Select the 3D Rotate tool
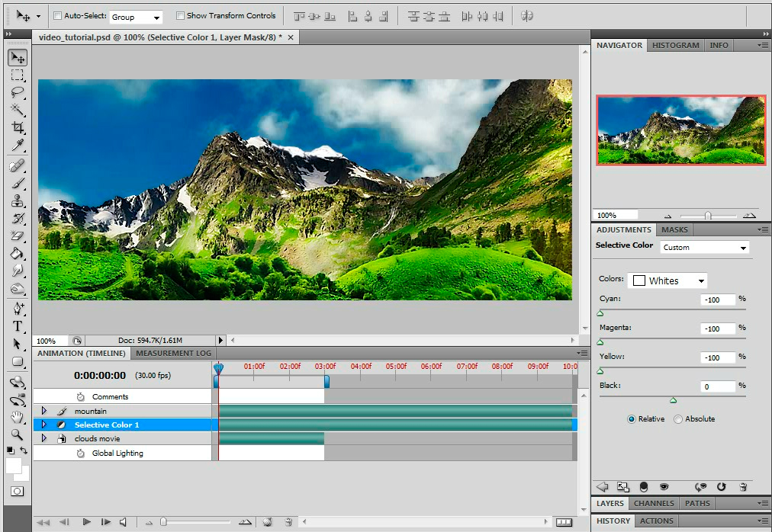This screenshot has width=772, height=532. point(18,383)
